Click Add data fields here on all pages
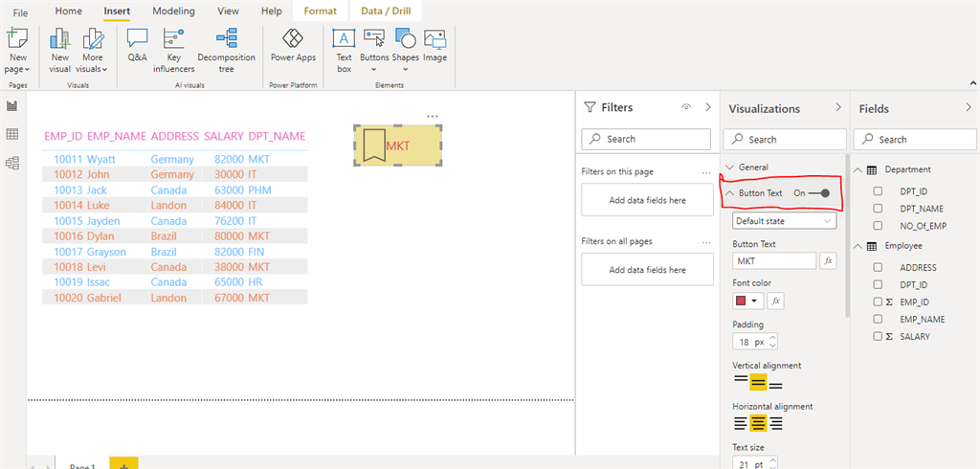 click(x=648, y=270)
